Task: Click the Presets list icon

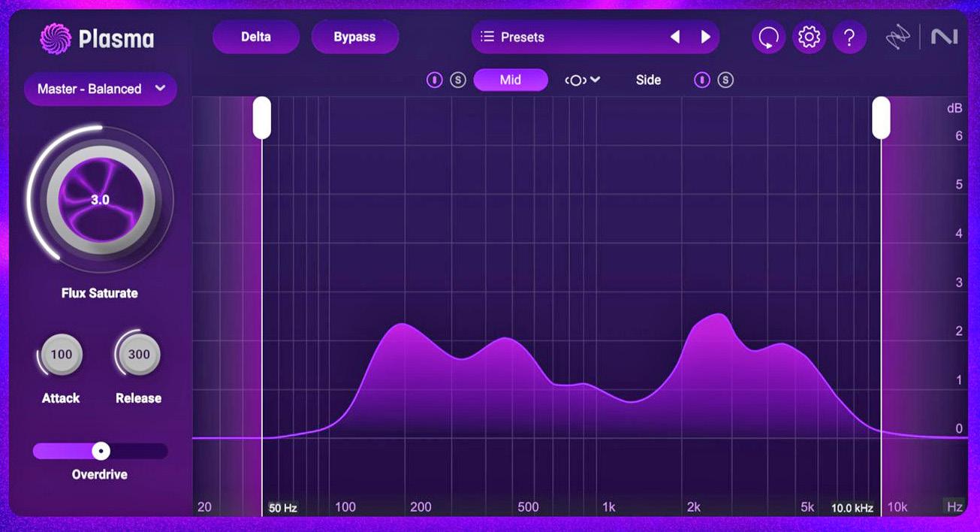Action: (487, 37)
